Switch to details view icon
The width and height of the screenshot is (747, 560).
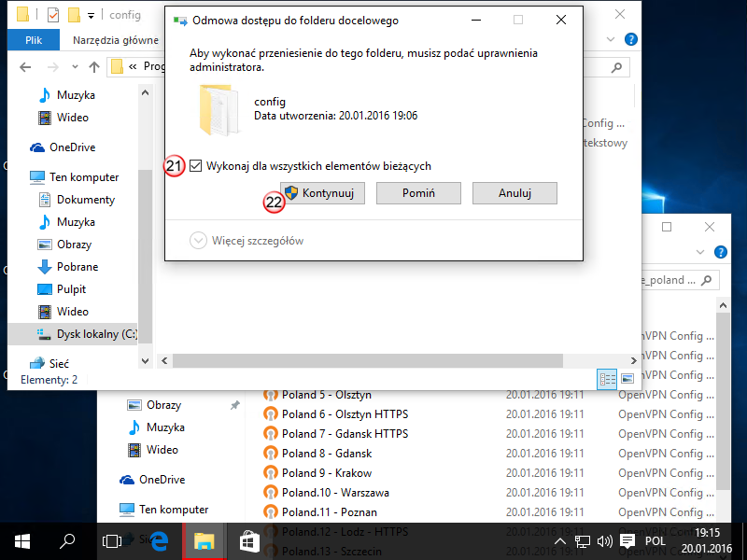click(x=607, y=379)
